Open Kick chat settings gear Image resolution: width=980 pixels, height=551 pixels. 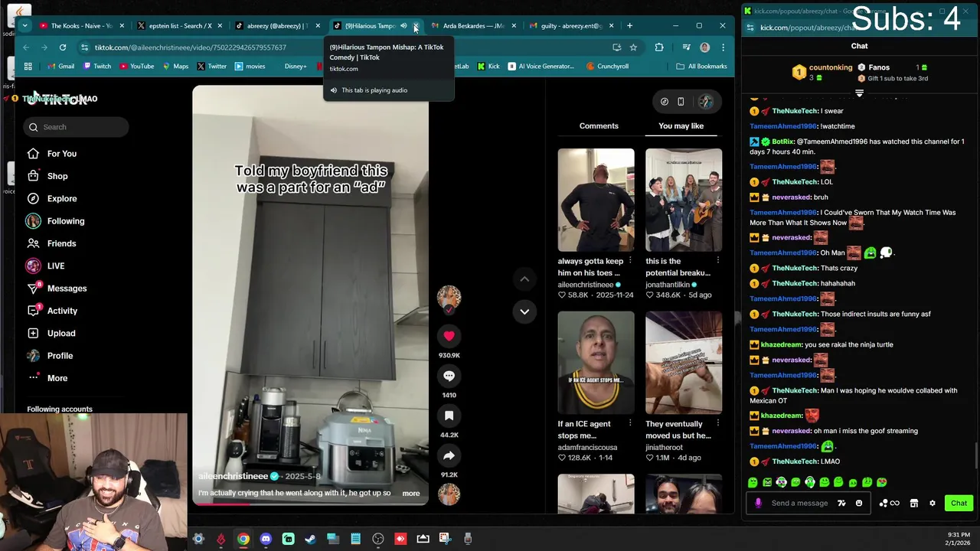tap(932, 504)
